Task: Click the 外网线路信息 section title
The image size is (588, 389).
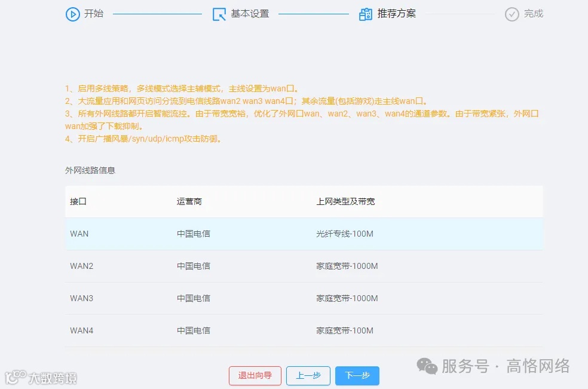Action: click(x=90, y=170)
